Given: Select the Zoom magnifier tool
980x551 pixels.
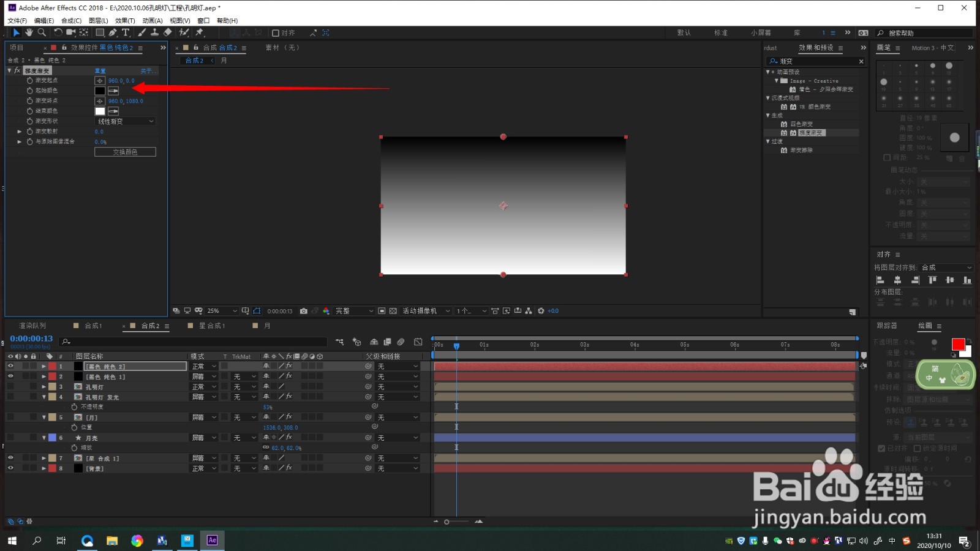Looking at the screenshot, I should point(42,32).
